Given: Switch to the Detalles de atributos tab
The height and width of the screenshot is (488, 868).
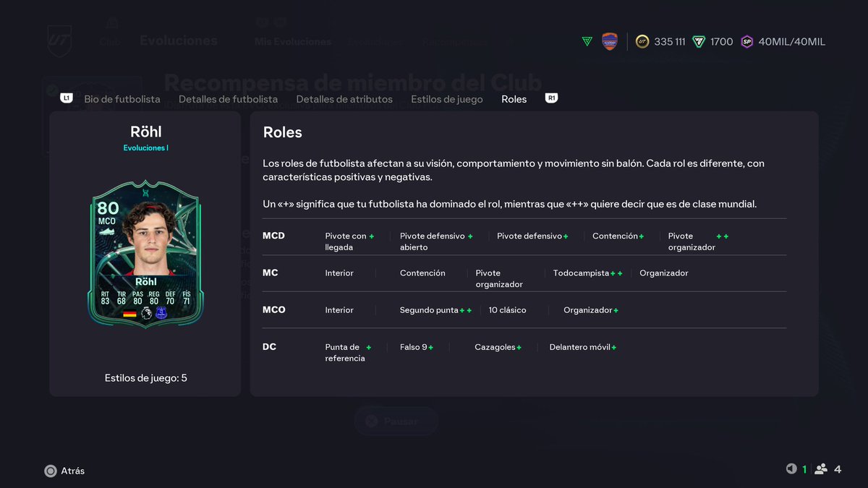Looking at the screenshot, I should point(344,99).
